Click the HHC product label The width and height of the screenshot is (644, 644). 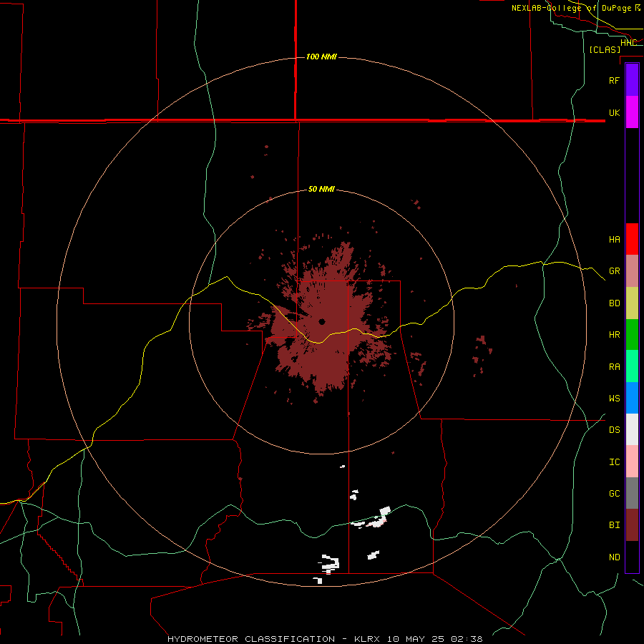pos(628,43)
